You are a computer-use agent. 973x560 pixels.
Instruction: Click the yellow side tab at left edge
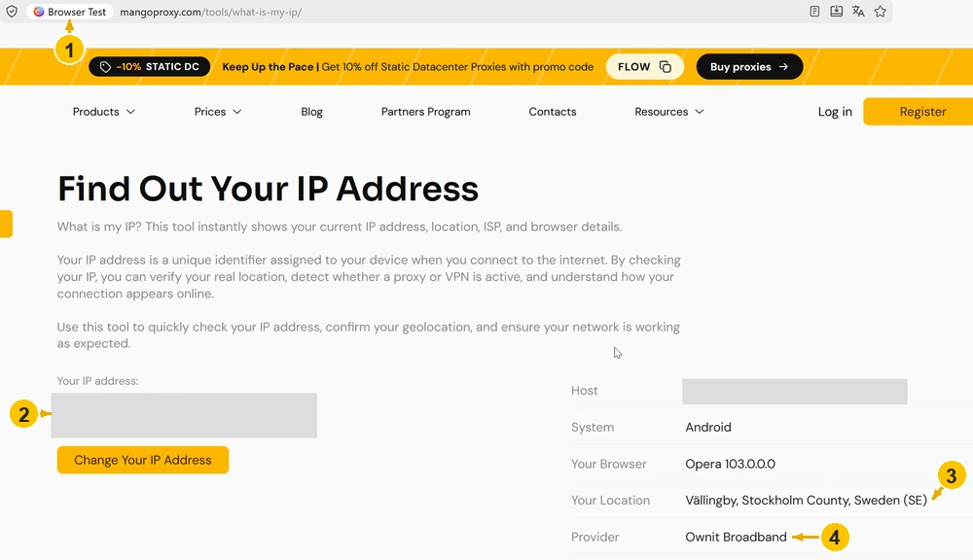tap(6, 224)
